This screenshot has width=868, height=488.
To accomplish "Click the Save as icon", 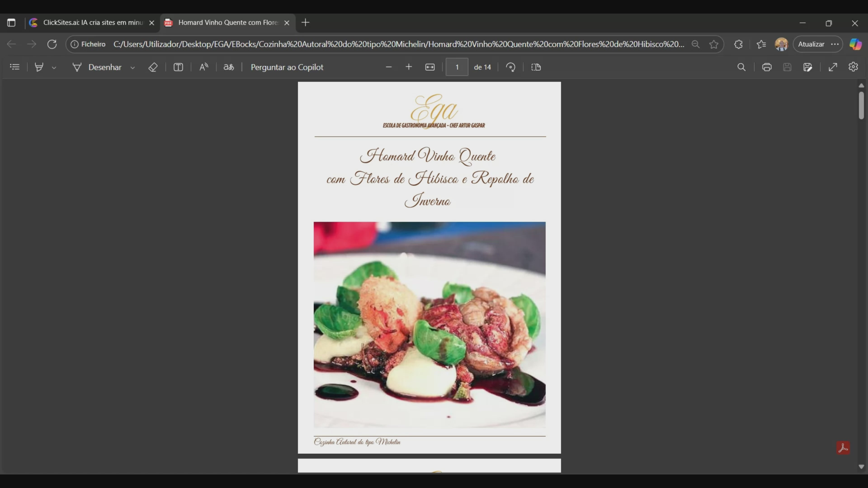I will click(x=807, y=67).
